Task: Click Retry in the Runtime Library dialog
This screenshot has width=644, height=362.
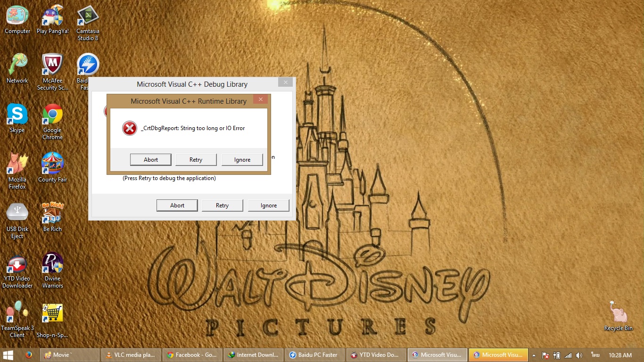Action: (196, 160)
